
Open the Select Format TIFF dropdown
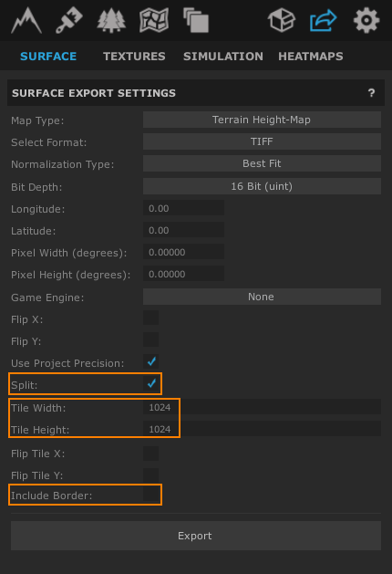(262, 141)
